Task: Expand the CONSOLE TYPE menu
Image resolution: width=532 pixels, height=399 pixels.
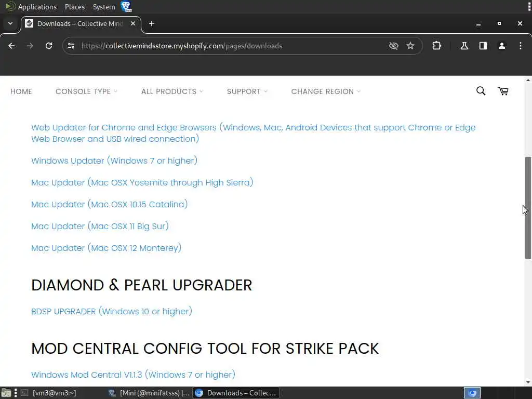Action: (86, 91)
